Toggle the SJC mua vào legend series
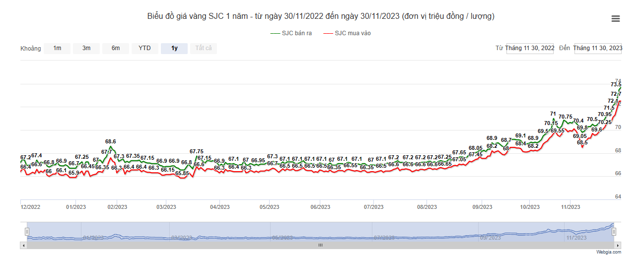This screenshot has height=258, width=644. tap(347, 33)
